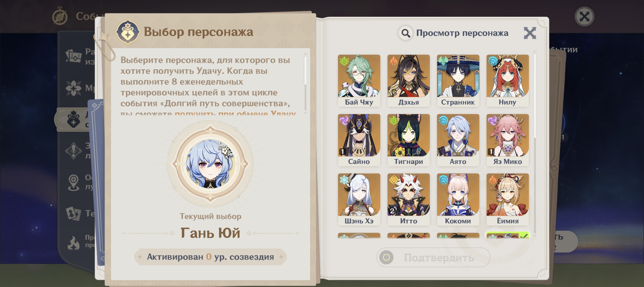Pick Аято character portrait
Image resolution: width=644 pixels, height=287 pixels.
pyautogui.click(x=458, y=140)
